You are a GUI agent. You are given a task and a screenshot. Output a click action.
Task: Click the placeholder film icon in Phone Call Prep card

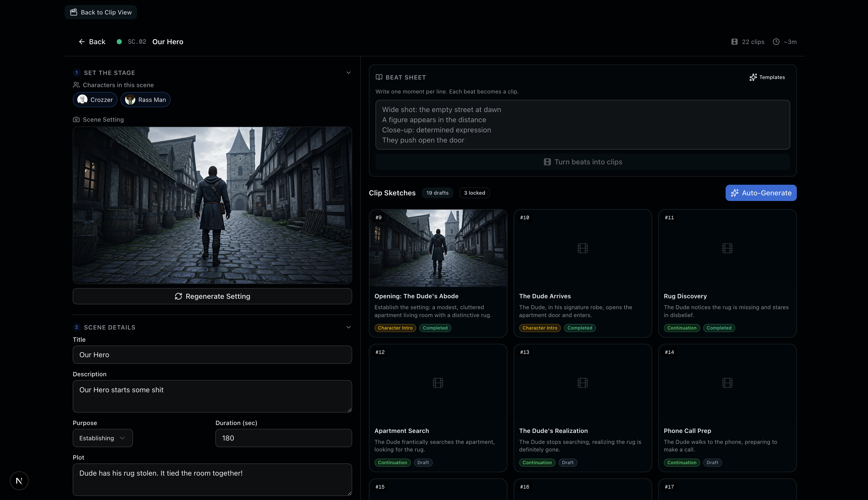click(x=727, y=383)
